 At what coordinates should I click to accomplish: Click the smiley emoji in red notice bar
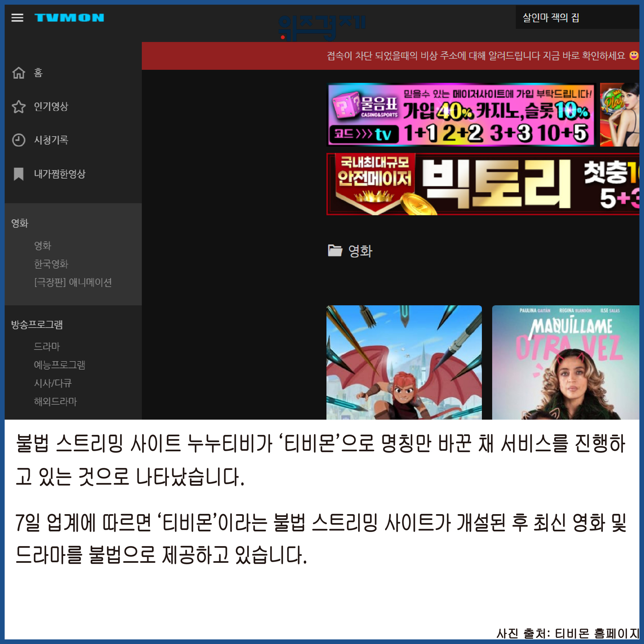(x=633, y=55)
